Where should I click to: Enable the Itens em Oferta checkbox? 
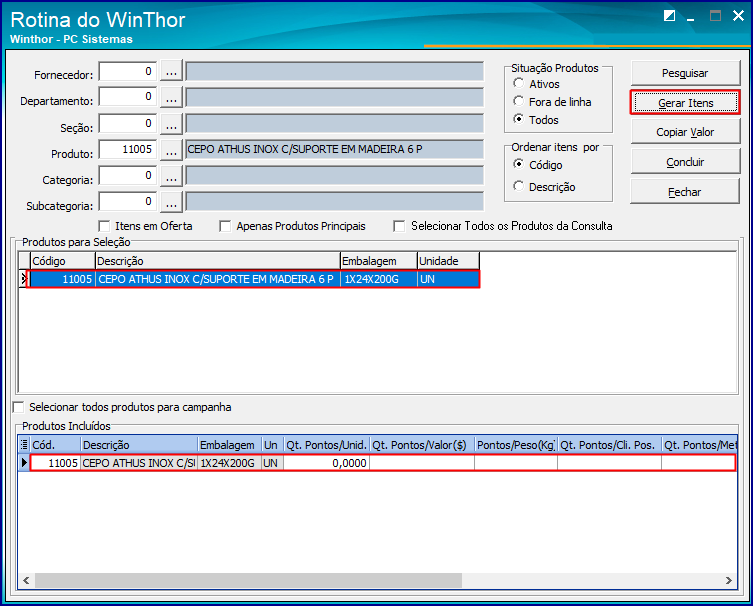click(104, 226)
